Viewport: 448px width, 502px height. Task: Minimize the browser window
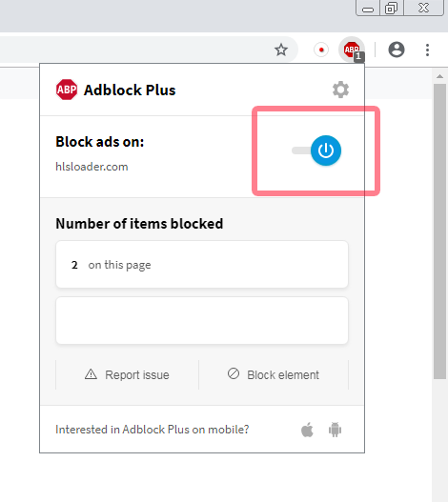click(368, 8)
